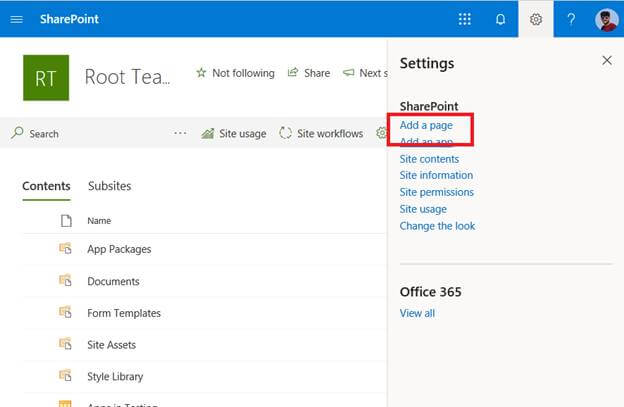Open the ellipsis more options menu

tap(180, 133)
